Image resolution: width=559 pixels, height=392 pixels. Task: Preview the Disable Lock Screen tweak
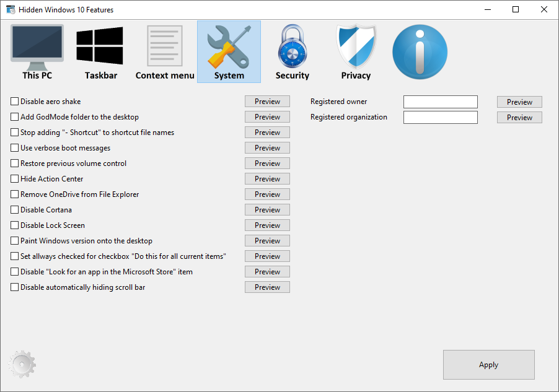coord(267,225)
